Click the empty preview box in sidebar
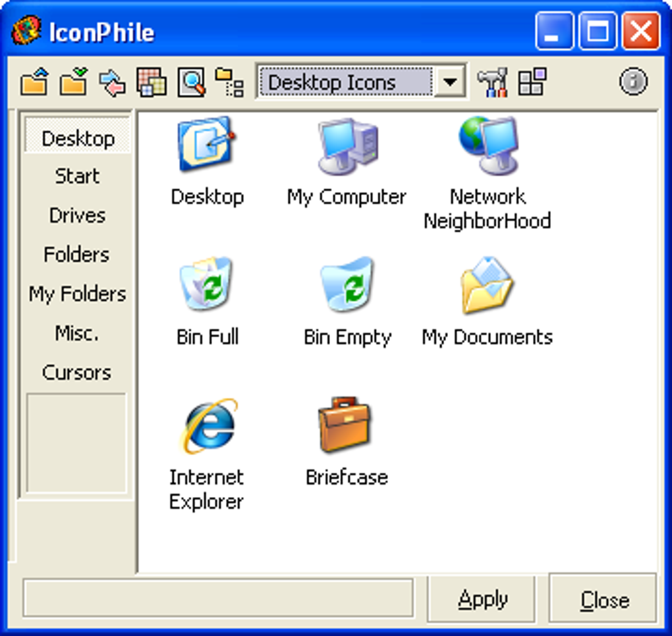672x636 pixels. coord(76,443)
